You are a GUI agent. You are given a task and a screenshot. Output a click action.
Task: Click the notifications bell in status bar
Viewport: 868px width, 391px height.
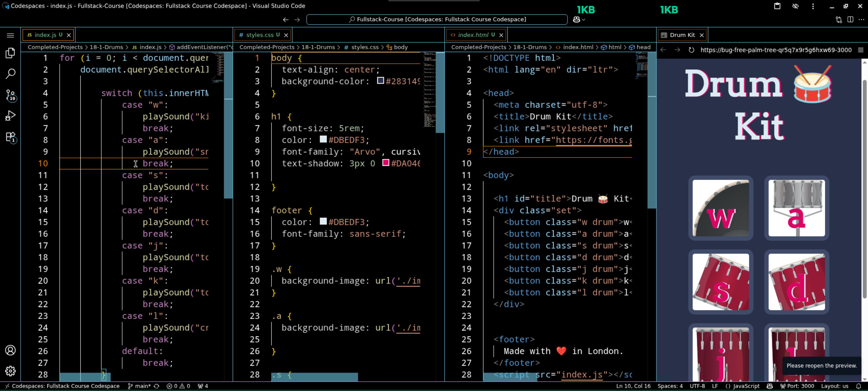(858, 386)
